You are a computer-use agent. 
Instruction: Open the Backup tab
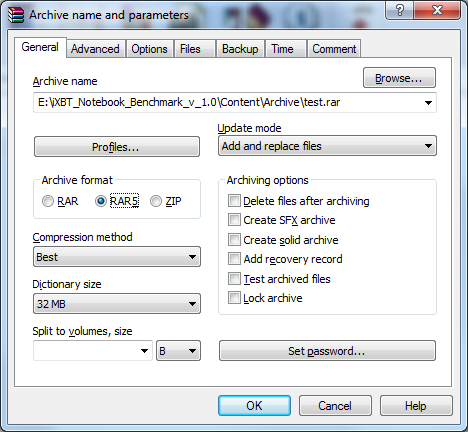pyautogui.click(x=240, y=49)
